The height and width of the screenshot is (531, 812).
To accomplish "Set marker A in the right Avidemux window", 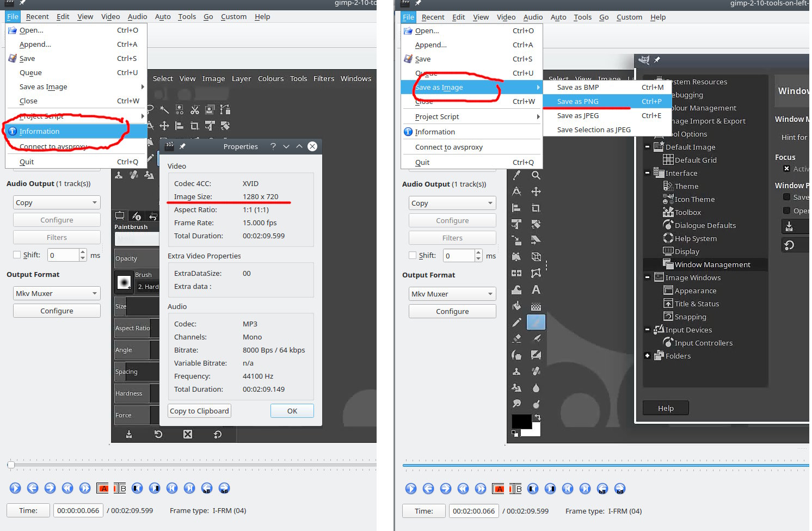I will (x=498, y=489).
